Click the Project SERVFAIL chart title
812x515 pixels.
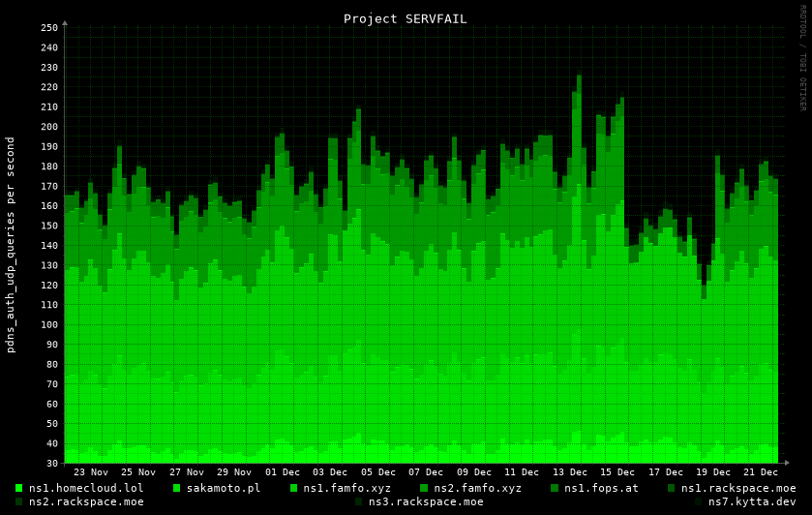[x=405, y=18]
